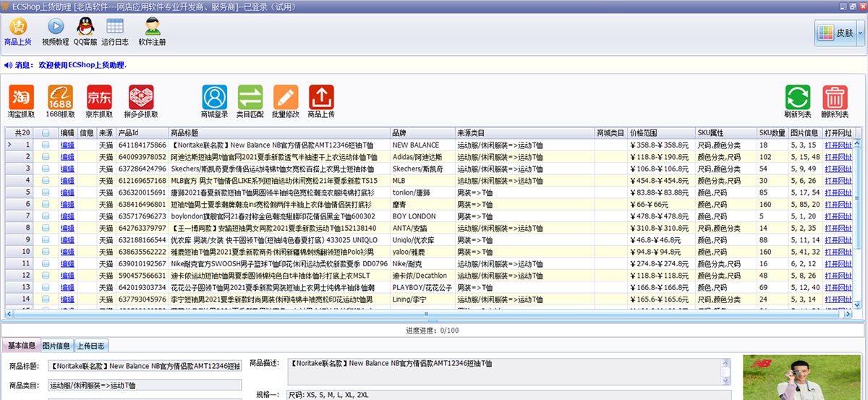The image size is (868, 400).
Task: Click the horizontal scrollbar left arrow
Action: (9, 314)
